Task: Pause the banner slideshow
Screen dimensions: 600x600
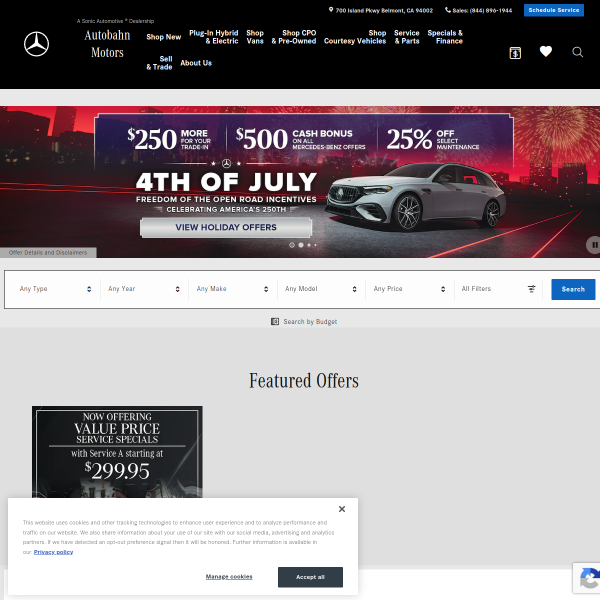Action: 594,245
